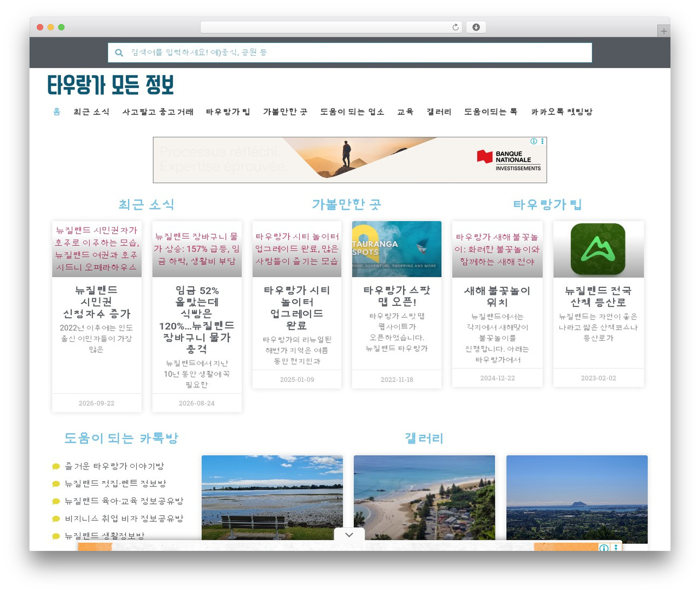Click the 2025-01-09 date on playground article
The height and width of the screenshot is (593, 700).
pos(297,380)
